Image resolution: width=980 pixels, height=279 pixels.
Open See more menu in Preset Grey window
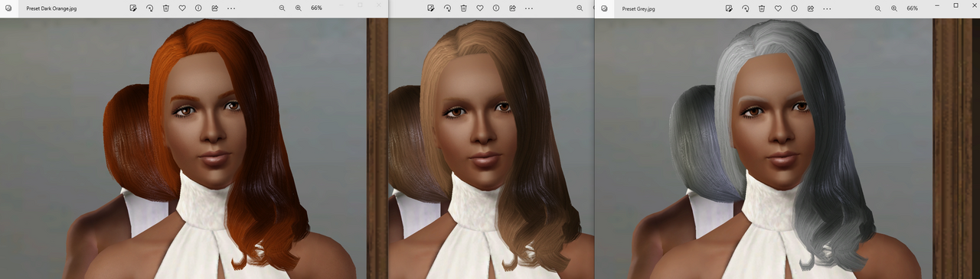coord(827,8)
